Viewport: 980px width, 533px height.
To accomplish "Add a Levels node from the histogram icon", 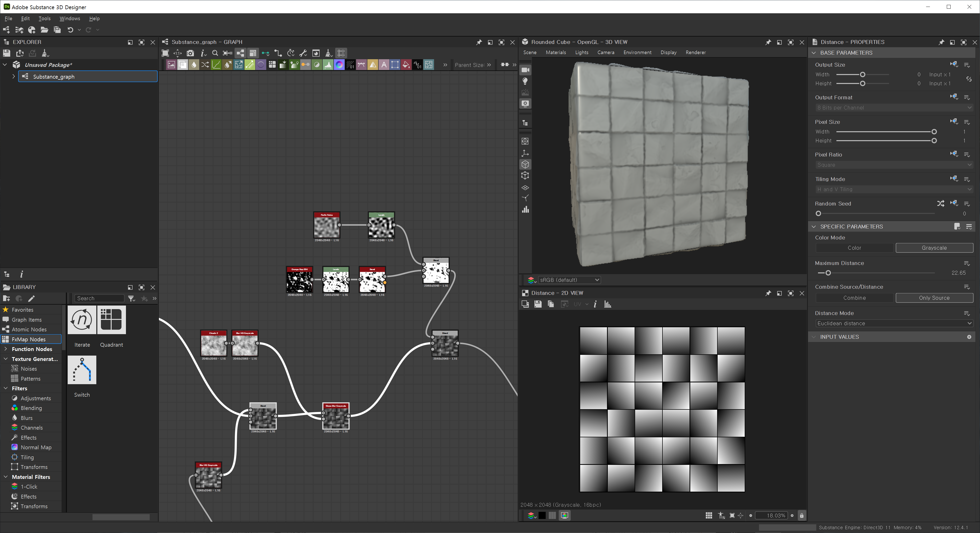I will click(328, 65).
